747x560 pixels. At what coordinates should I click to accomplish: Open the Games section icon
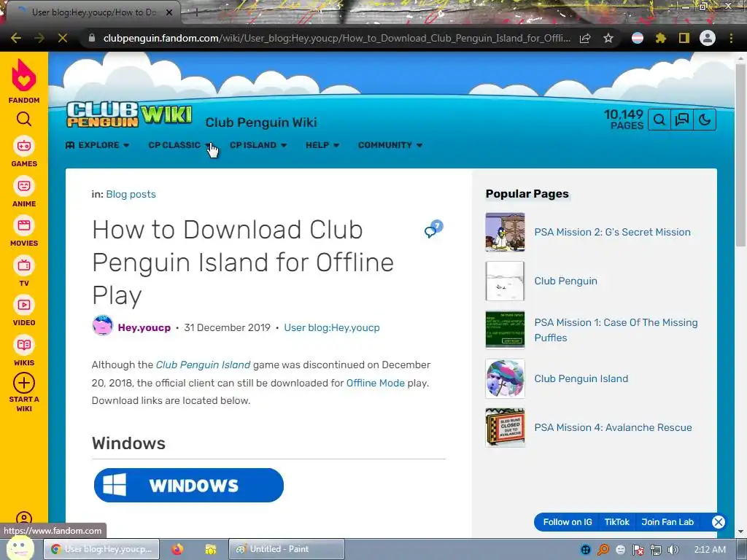pyautogui.click(x=24, y=146)
